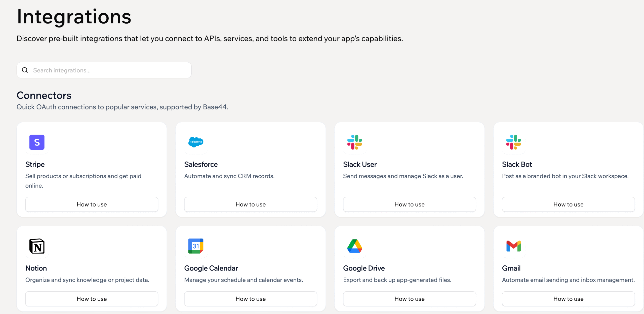The height and width of the screenshot is (314, 644).
Task: Click the Connectors section heading
Action: (x=44, y=95)
